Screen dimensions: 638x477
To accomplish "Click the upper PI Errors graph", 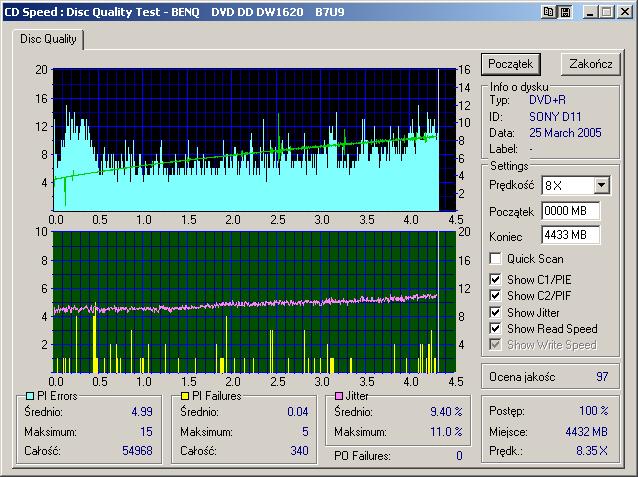I will (x=254, y=140).
